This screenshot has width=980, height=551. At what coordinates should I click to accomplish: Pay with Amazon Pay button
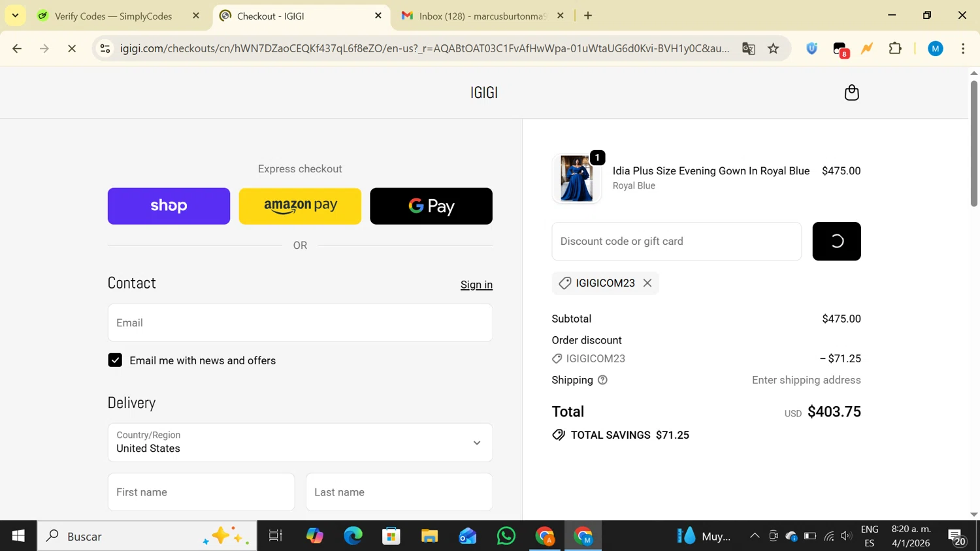pyautogui.click(x=300, y=206)
